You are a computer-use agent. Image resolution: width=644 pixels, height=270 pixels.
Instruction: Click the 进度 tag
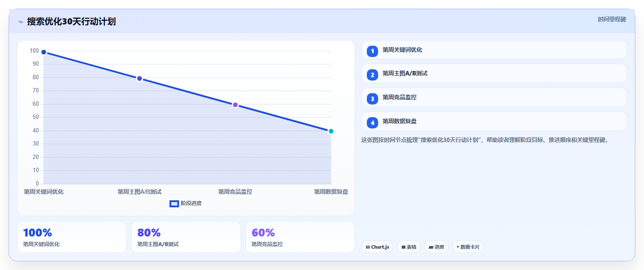(436, 247)
